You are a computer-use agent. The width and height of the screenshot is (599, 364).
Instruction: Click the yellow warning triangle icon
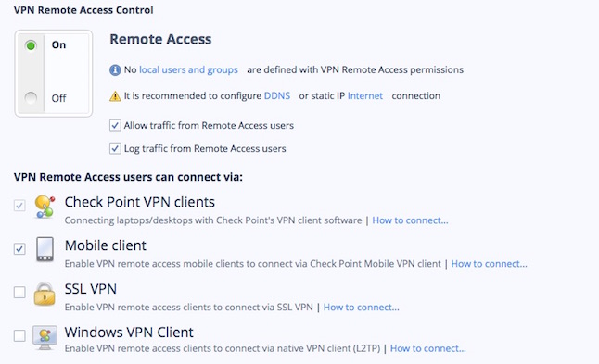click(115, 96)
